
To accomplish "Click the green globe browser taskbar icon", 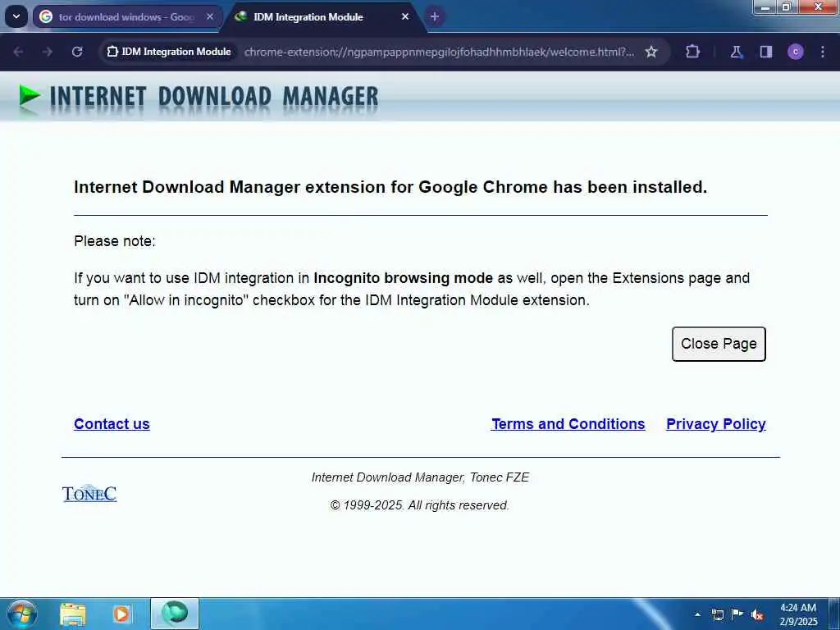I will (175, 614).
